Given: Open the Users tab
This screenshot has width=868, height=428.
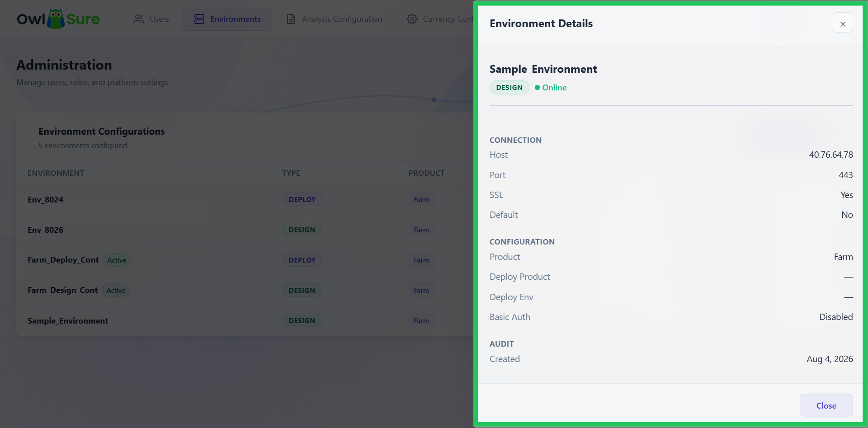Looking at the screenshot, I should (151, 19).
